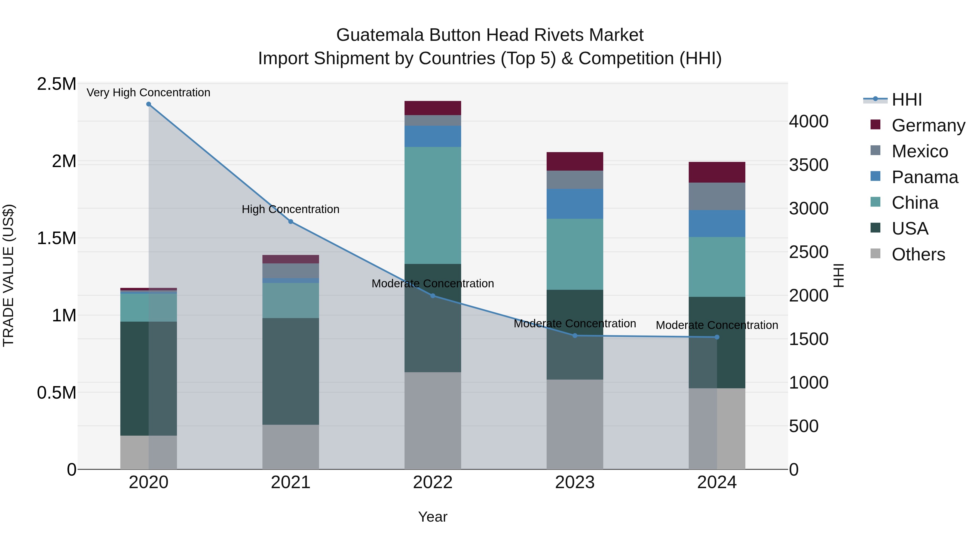Toggle the Others legend entry
This screenshot has height=551, width=980.
(908, 254)
